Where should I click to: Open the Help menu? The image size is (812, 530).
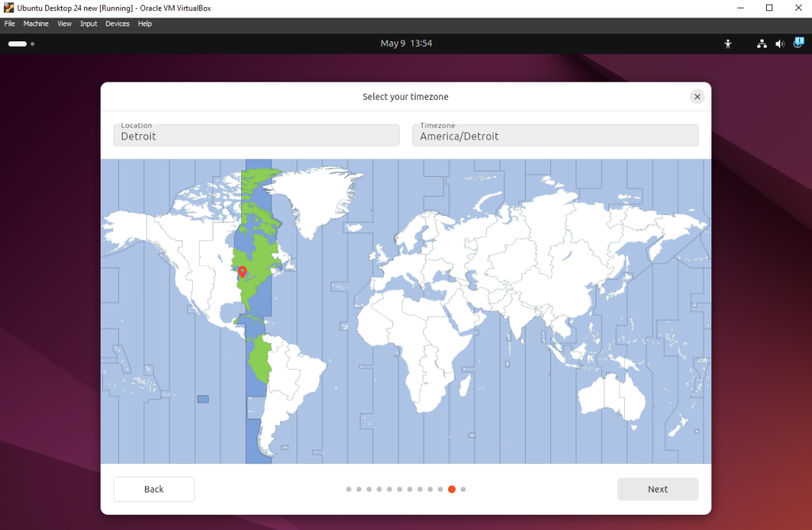click(x=144, y=24)
